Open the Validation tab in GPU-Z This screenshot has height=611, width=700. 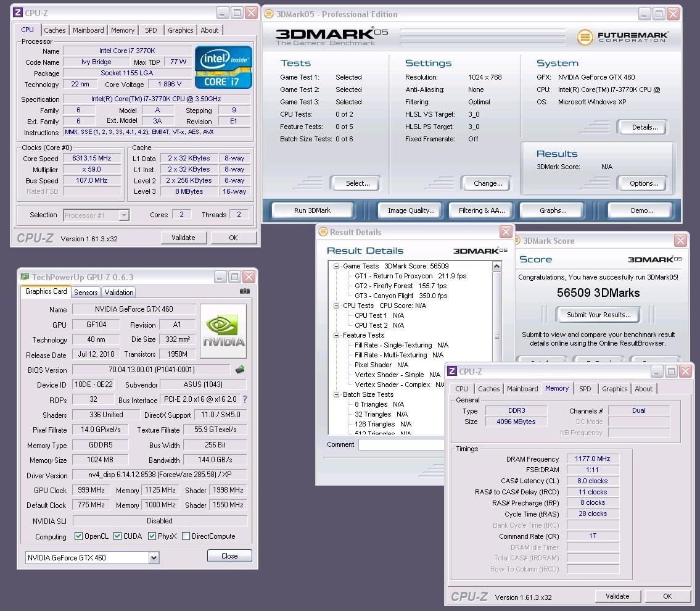tap(119, 292)
